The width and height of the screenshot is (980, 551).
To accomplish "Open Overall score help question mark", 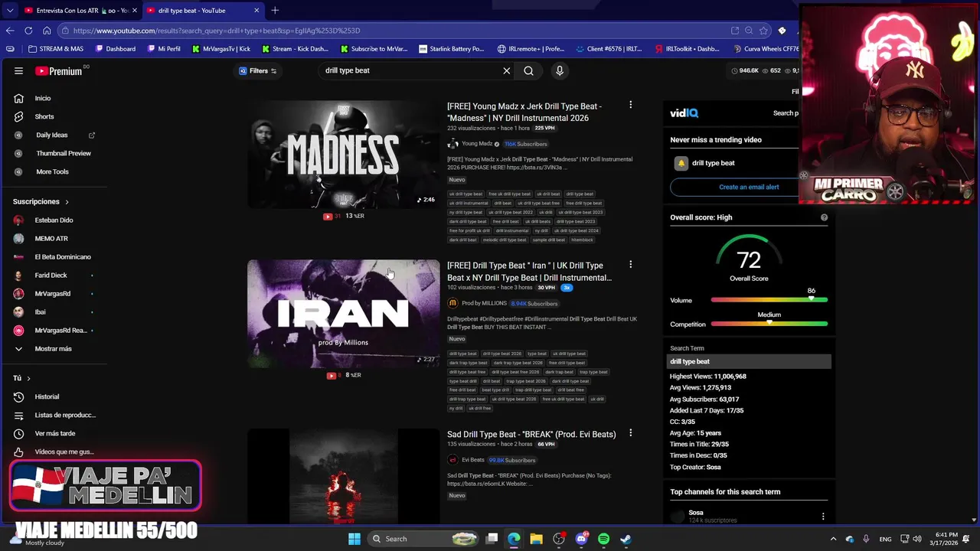I will pyautogui.click(x=824, y=217).
